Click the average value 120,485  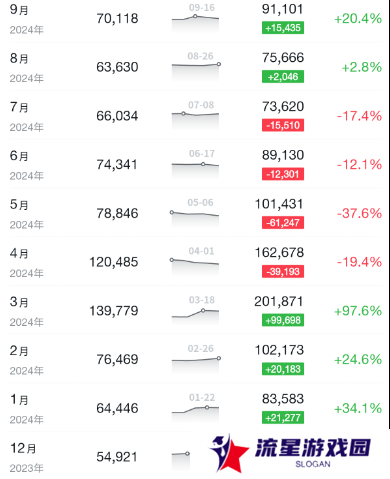[x=114, y=262]
